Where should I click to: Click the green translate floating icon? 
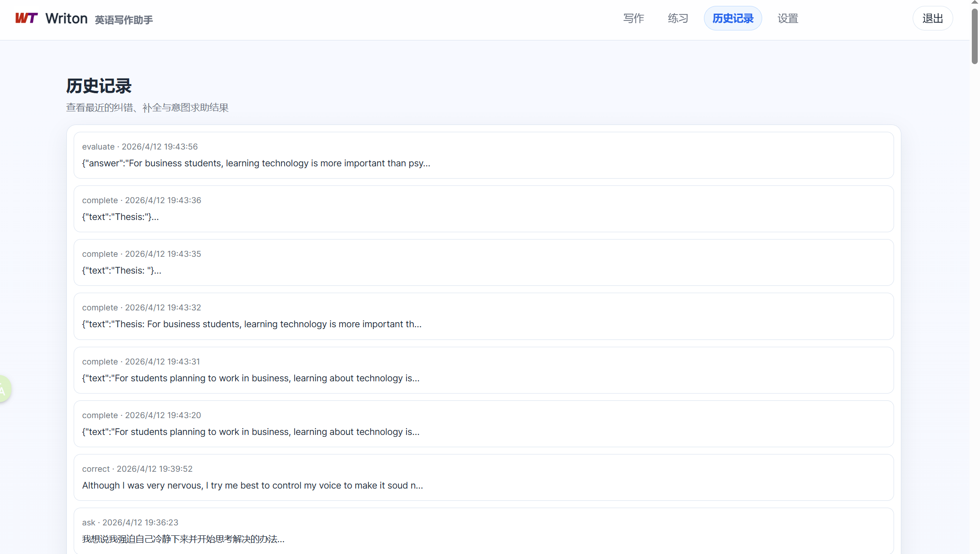(x=5, y=389)
